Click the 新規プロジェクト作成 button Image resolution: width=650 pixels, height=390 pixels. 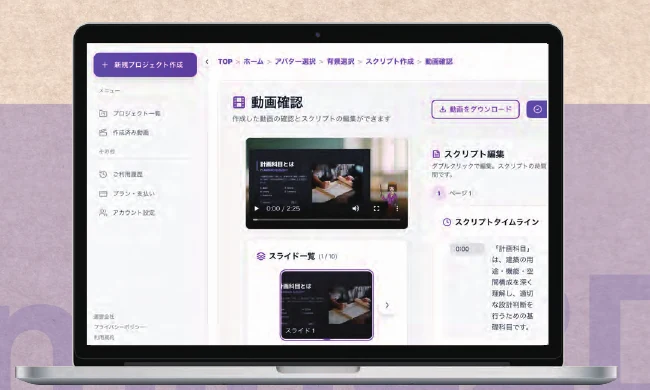coord(145,65)
